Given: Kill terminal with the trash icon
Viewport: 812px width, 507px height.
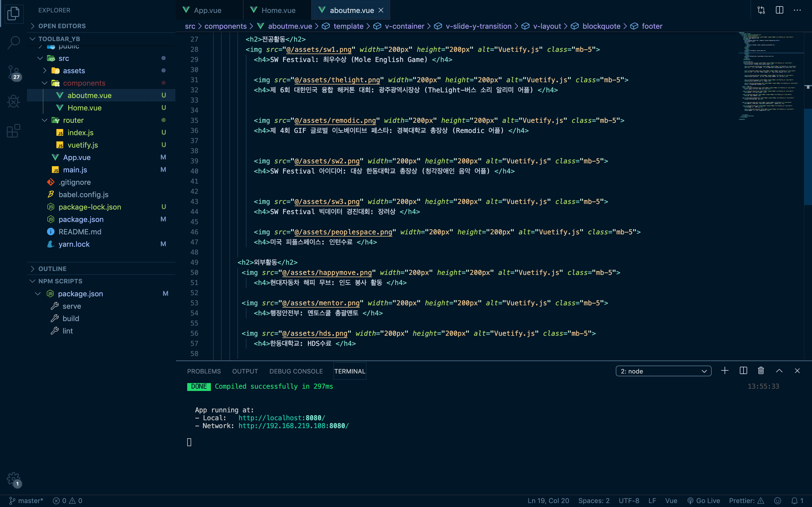Looking at the screenshot, I should tap(761, 371).
